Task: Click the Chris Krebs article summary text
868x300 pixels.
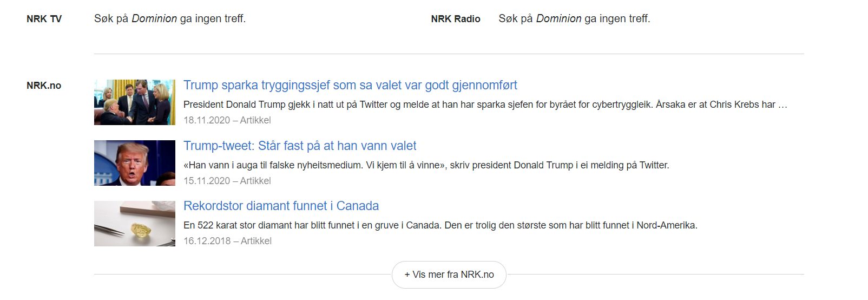Action: [x=485, y=105]
